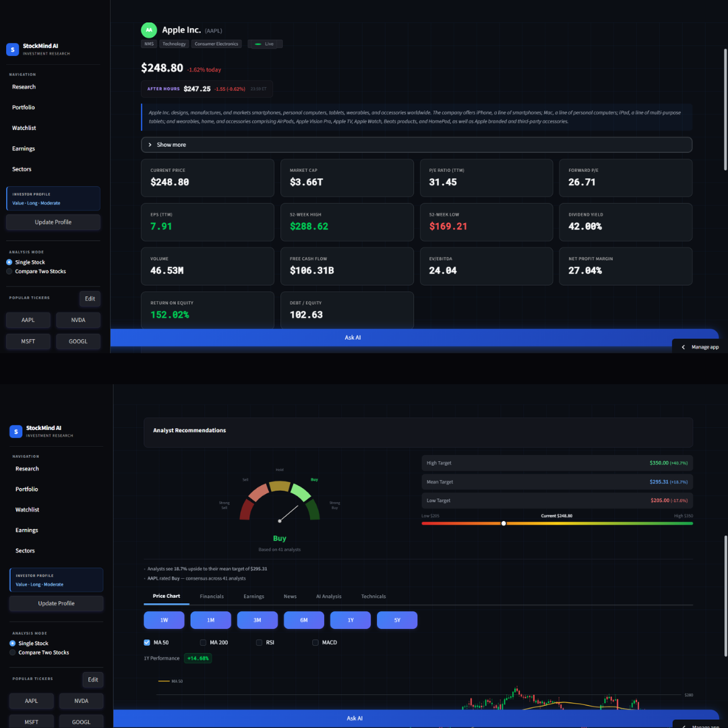Viewport: 728px width, 728px height.
Task: Enable the MA 200 checkbox
Action: (x=202, y=642)
